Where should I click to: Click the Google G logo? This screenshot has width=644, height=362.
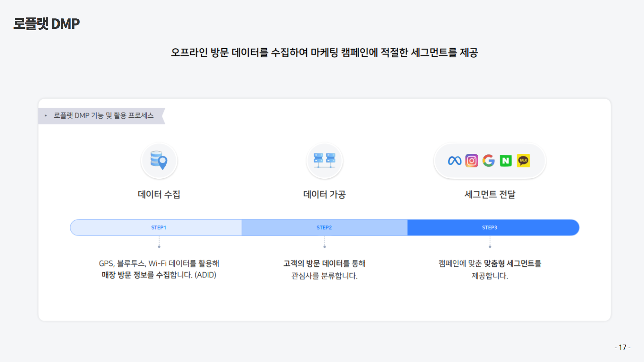pos(489,161)
